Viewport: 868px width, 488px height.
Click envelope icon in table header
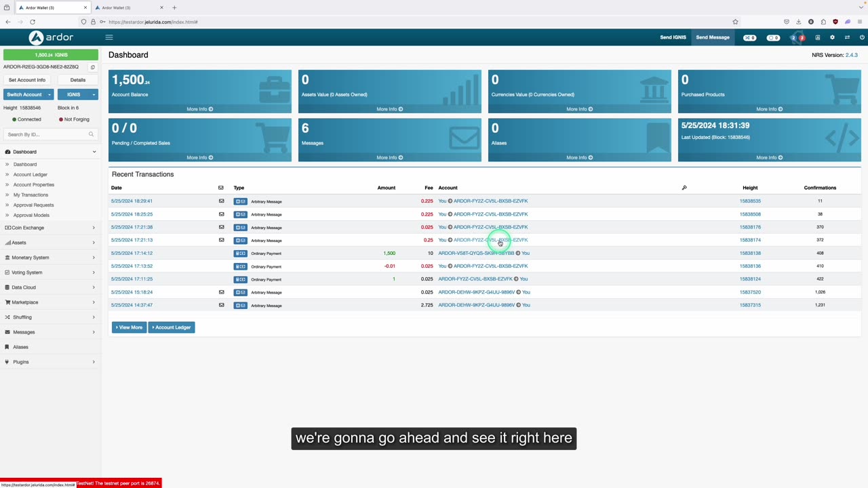tap(220, 188)
